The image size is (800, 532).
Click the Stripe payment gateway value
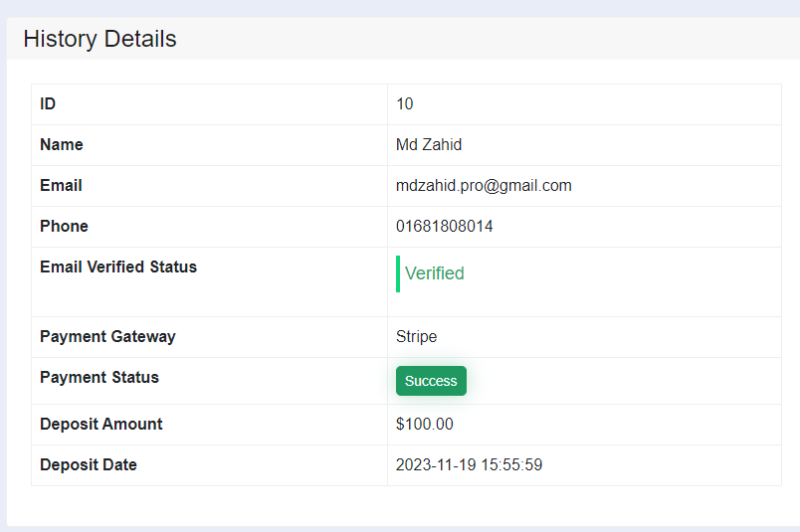coord(416,337)
